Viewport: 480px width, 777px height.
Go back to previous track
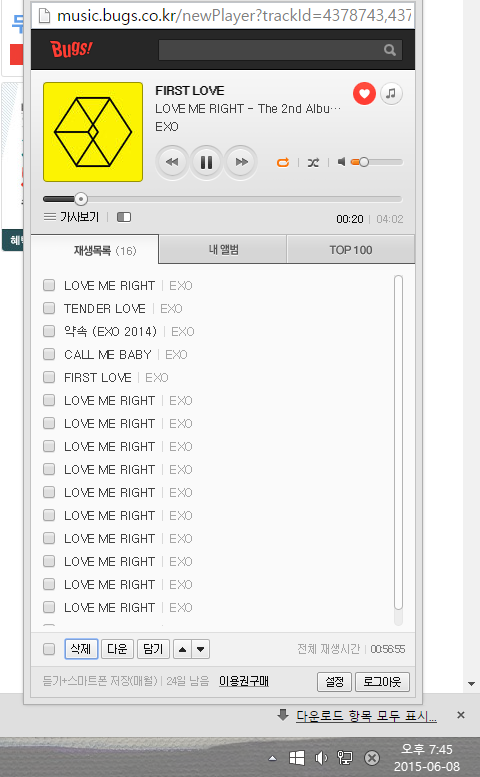click(172, 162)
